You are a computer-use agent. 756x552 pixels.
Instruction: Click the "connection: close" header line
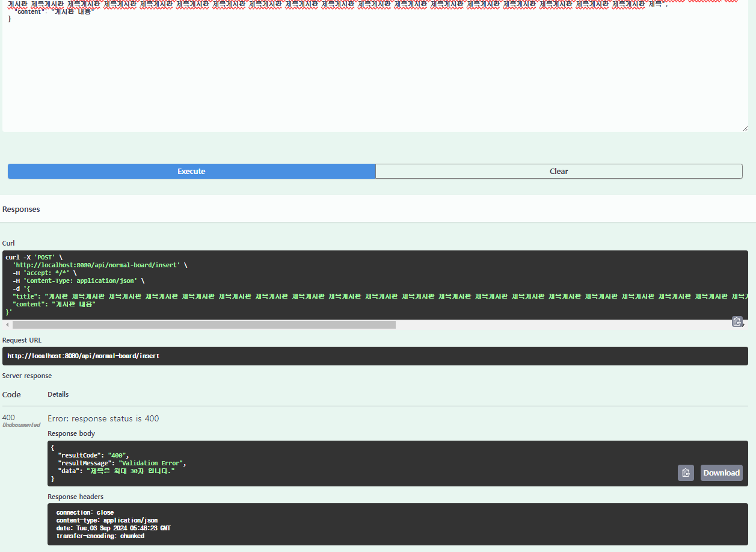[x=85, y=513]
